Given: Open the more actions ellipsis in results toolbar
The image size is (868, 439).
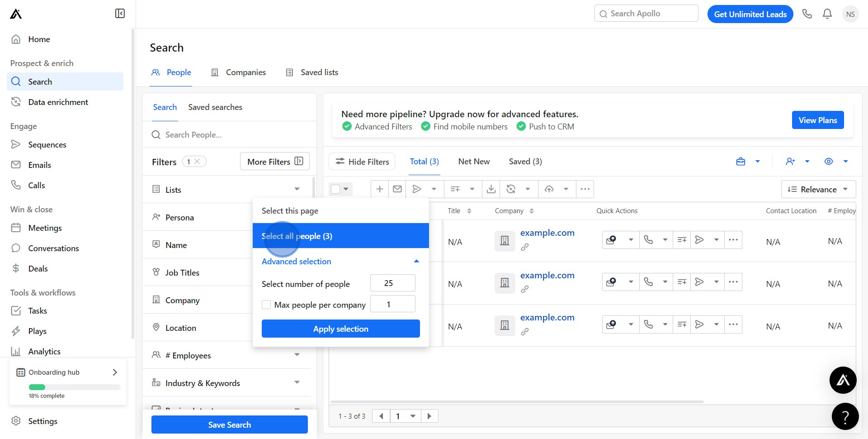Looking at the screenshot, I should coord(585,189).
